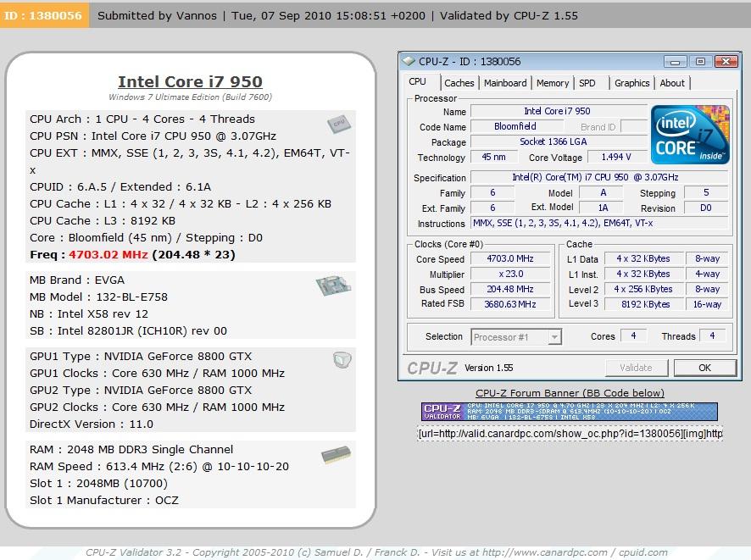Expand the Processor #1 selection dropdown
Image resolution: width=751 pixels, height=560 pixels.
point(554,337)
